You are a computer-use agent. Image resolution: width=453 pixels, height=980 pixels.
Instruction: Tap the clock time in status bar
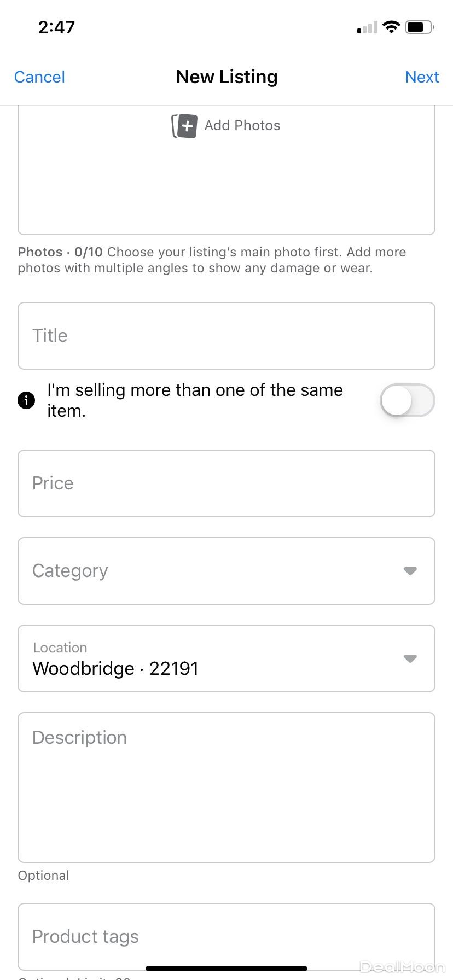(56, 27)
